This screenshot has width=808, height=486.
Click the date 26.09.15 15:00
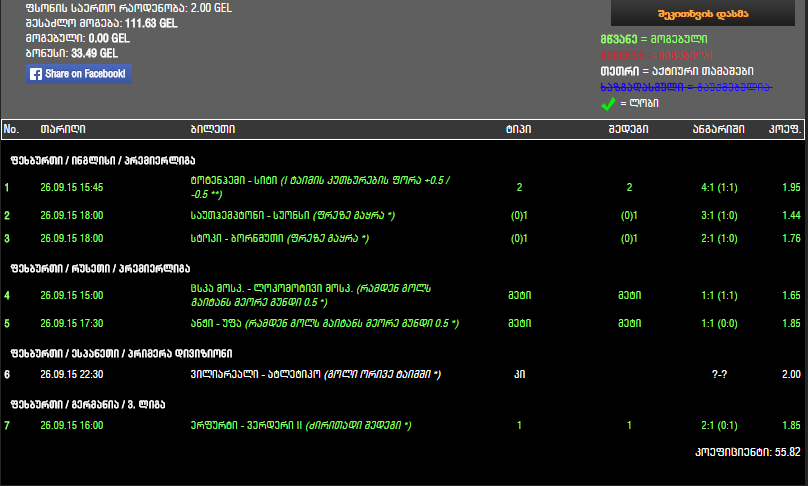tap(72, 295)
